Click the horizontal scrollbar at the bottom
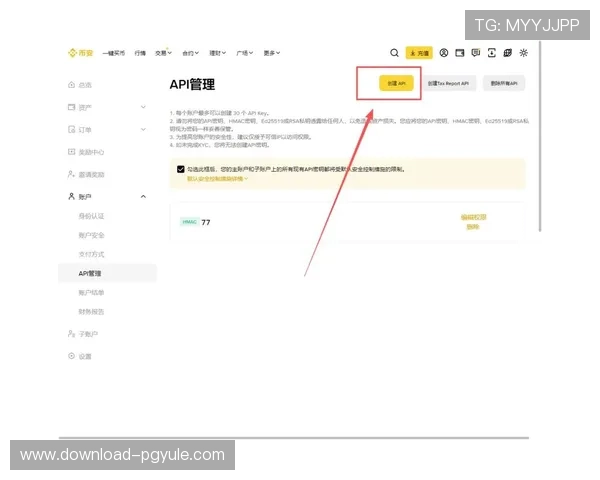The width and height of the screenshot is (600, 480). [294, 438]
